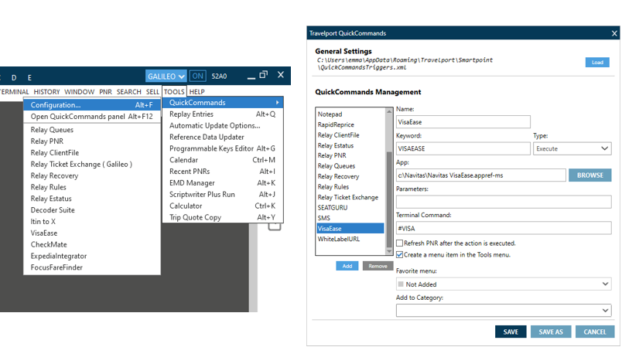Click the Load button in General Settings
This screenshot has width=639, height=364.
point(597,63)
